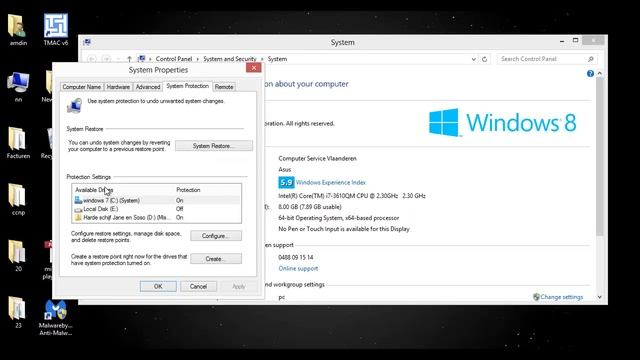The image size is (640, 360).
Task: Switch to Computer Name tab
Action: click(81, 87)
